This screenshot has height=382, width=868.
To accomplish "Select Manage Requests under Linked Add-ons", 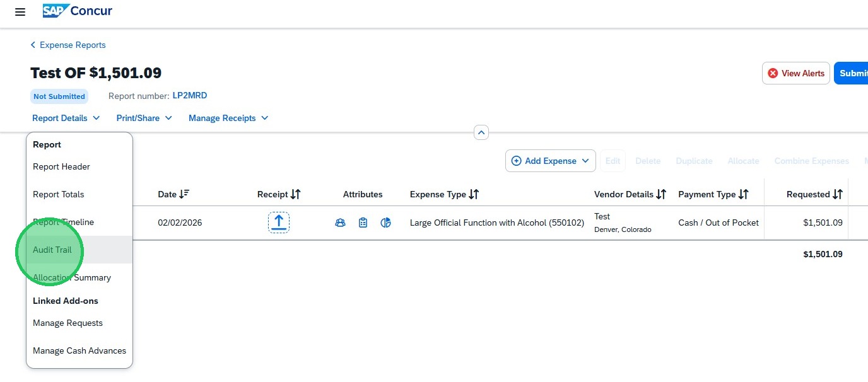I will 79,323.
